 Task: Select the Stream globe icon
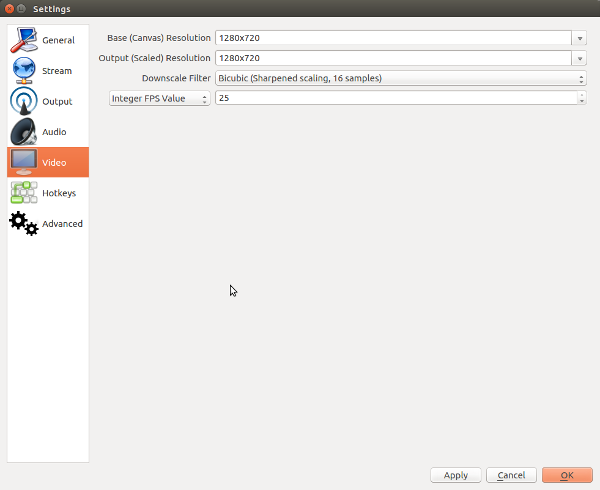[x=24, y=71]
